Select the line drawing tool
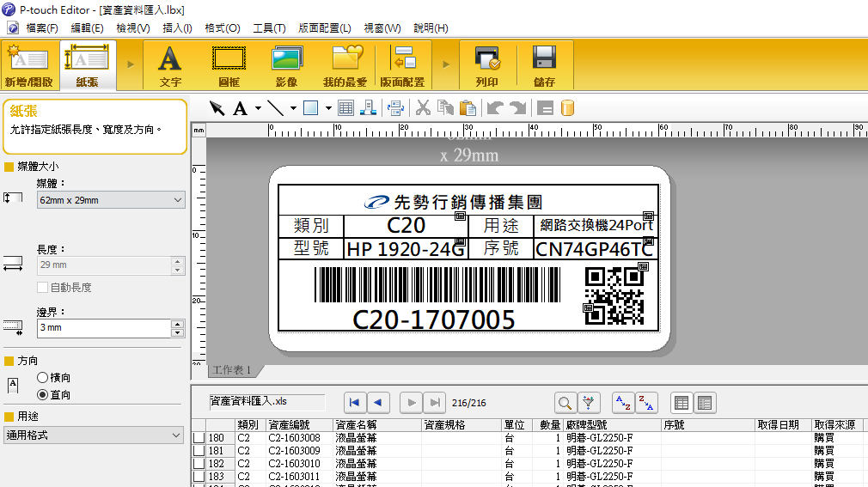The width and height of the screenshot is (868, 487). [275, 108]
